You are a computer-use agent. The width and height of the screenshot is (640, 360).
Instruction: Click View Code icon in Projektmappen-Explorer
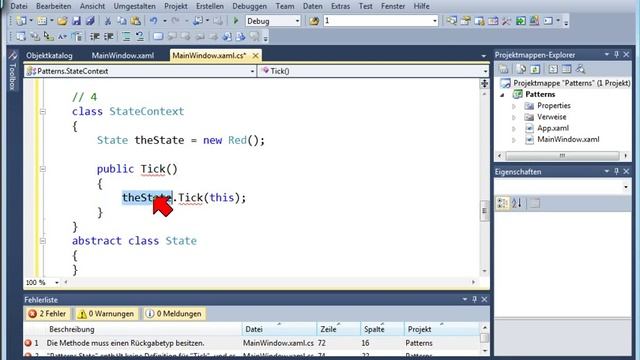[x=553, y=69]
